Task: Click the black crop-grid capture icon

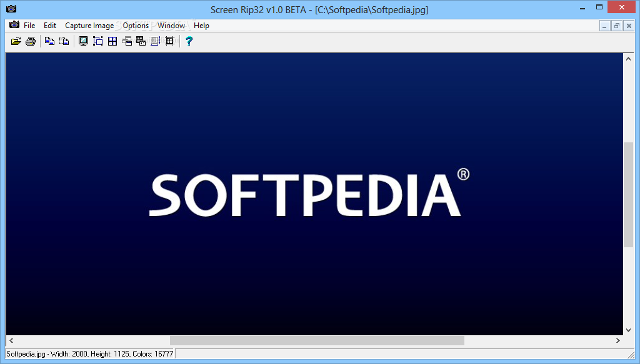Action: (x=170, y=41)
